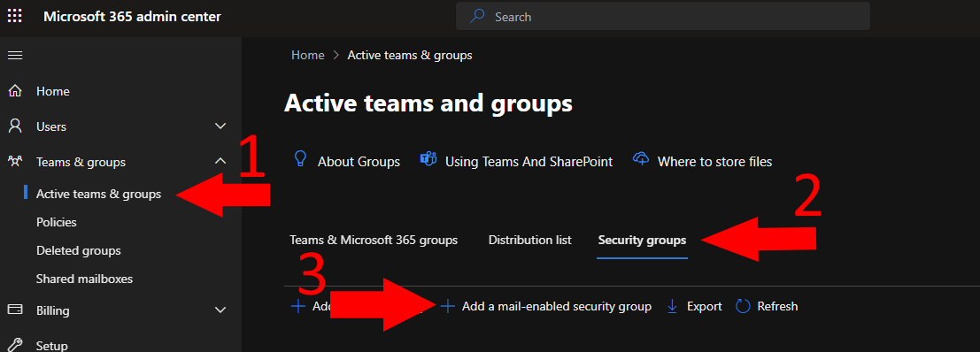Open Teams & groups in sidebar
Image resolution: width=980 pixels, height=352 pixels.
81,162
